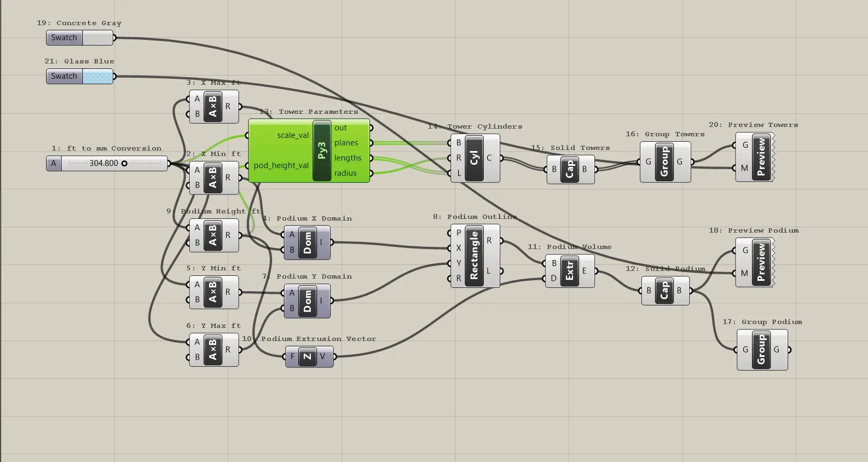Click the Cap Solid Podium component
Viewport: 868px width, 462px height.
(x=664, y=291)
